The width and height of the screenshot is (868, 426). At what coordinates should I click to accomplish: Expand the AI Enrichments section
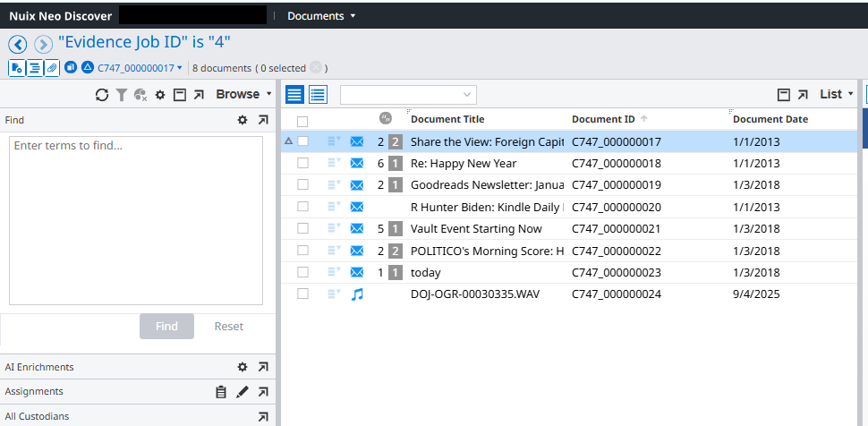39,367
